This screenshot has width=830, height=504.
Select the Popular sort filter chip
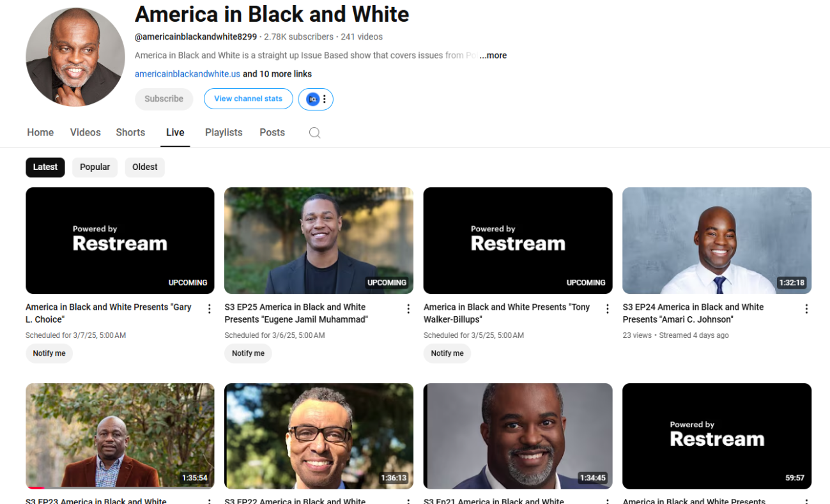95,167
